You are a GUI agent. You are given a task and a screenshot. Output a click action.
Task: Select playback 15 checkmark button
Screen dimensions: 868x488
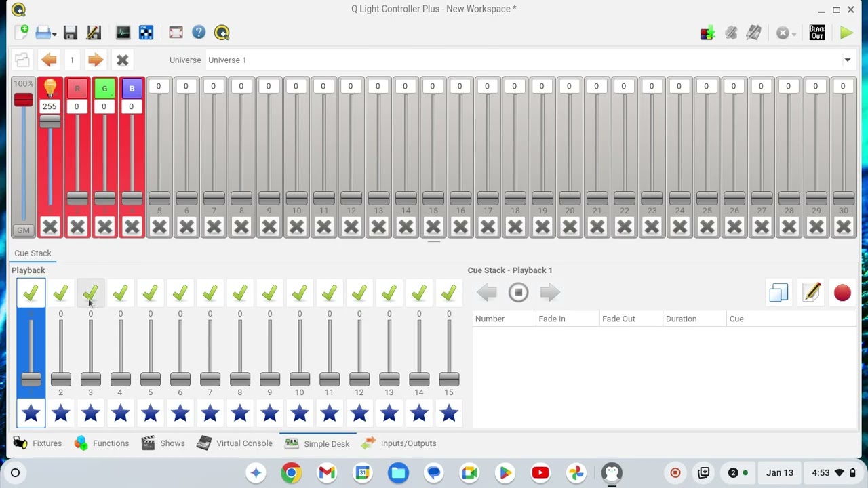[x=448, y=293]
